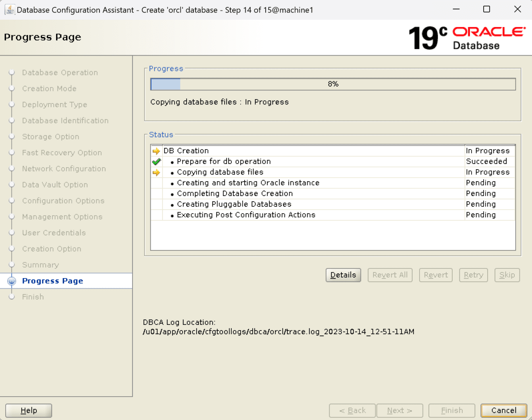The width and height of the screenshot is (532, 420).
Task: Click the yellow arrow beside Copying database files
Action: click(156, 172)
